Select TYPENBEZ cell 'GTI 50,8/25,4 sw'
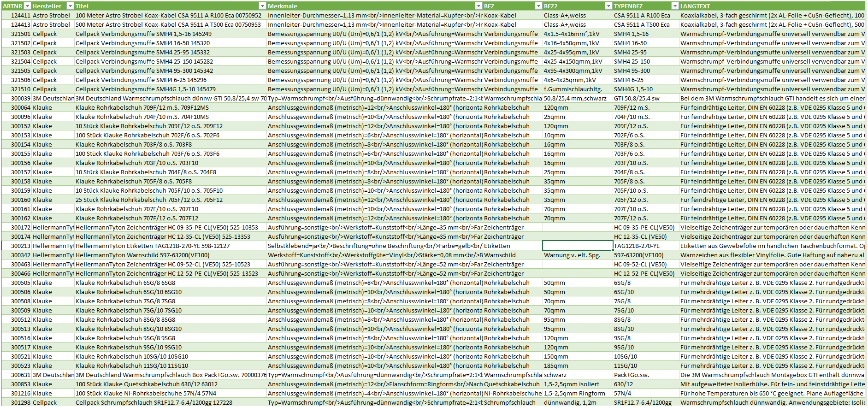 646,98
